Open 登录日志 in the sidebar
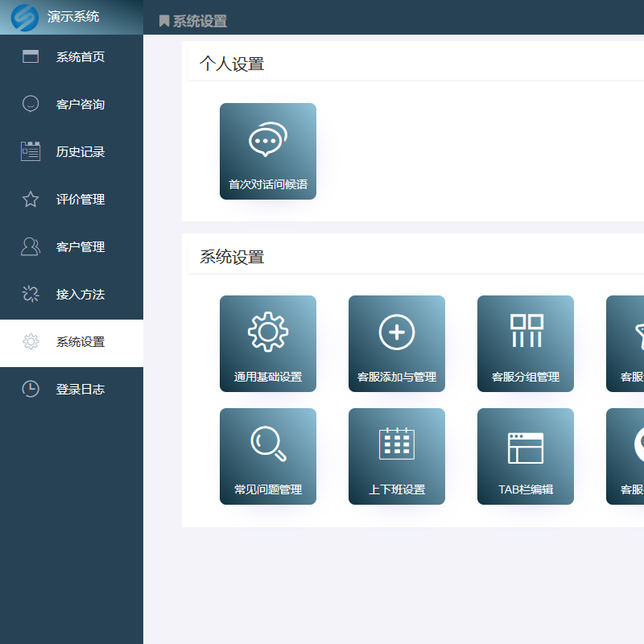 click(72, 389)
